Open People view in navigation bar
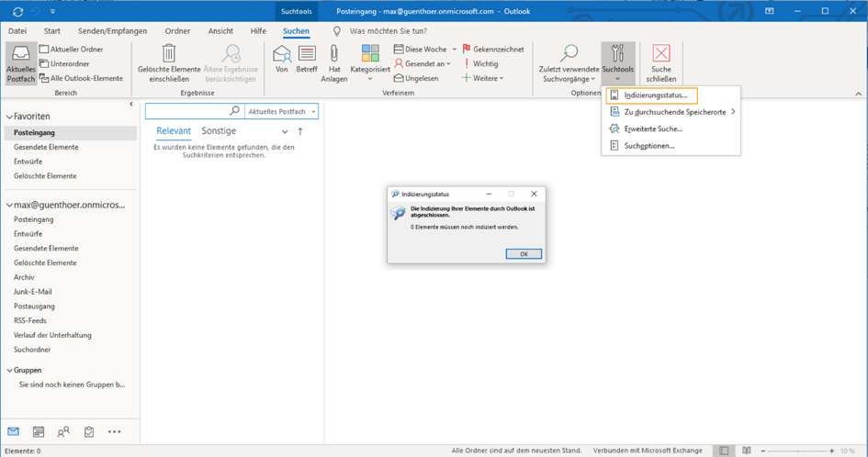The width and height of the screenshot is (868, 457). tap(63, 431)
